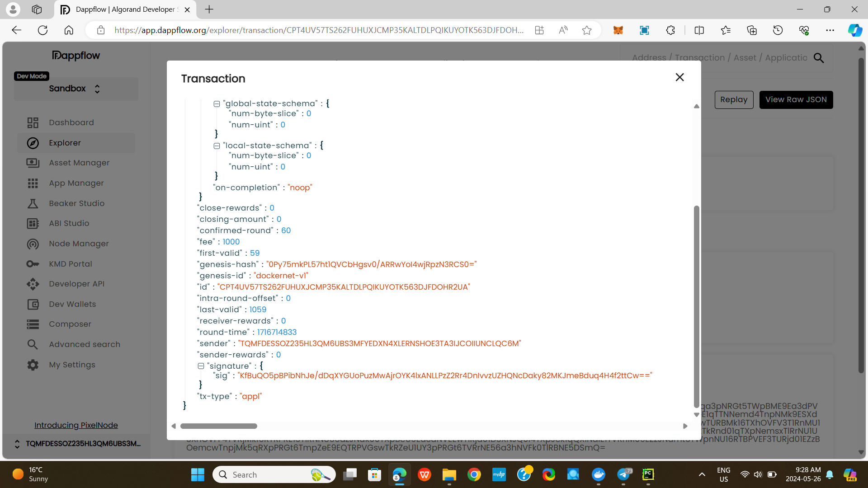This screenshot has height=488, width=868.
Task: Expand the connected account selector at the bottom left
Action: [17, 444]
